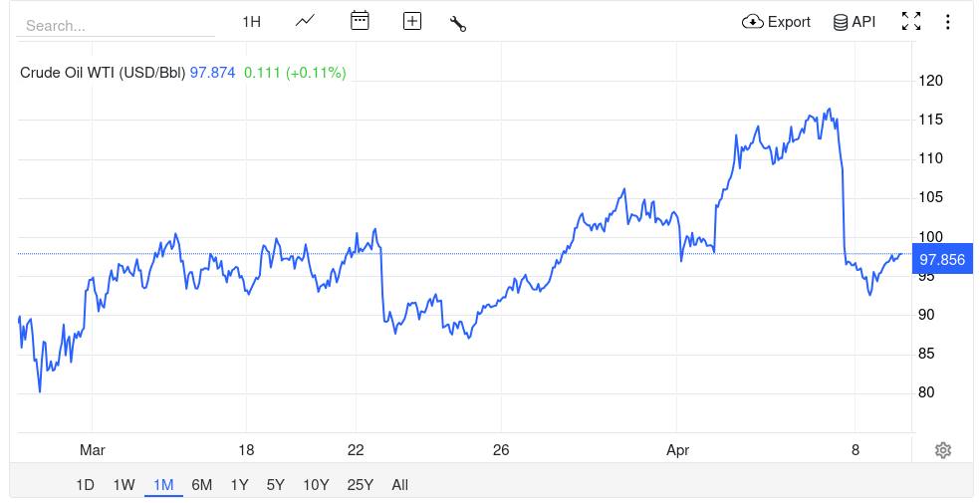The height and width of the screenshot is (503, 980).
Task: Select the 6M time range
Action: coord(202,485)
